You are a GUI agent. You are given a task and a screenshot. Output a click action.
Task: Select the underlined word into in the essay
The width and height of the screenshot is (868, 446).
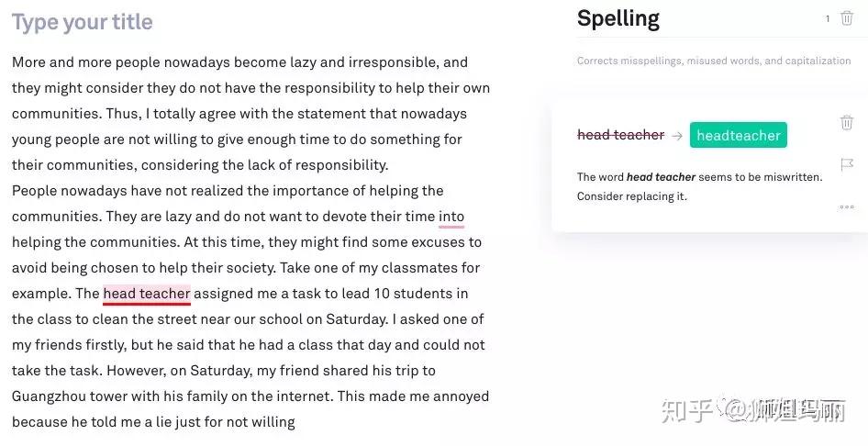(x=451, y=217)
